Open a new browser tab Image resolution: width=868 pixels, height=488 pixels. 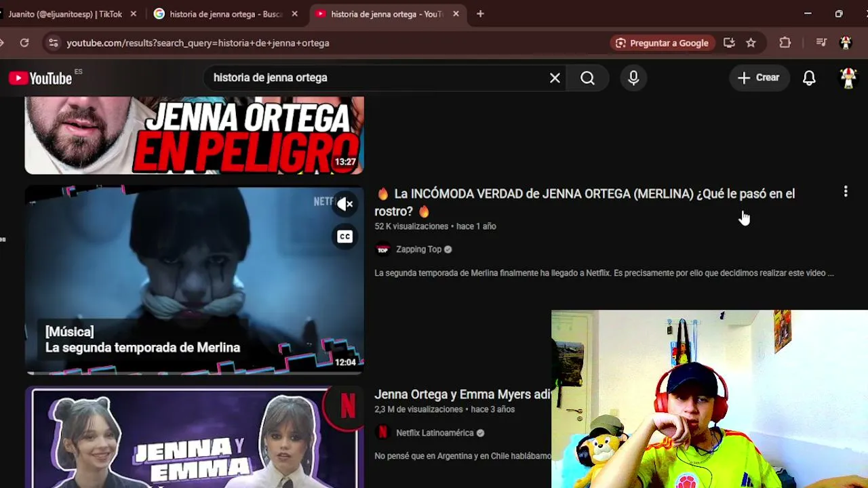coord(480,14)
